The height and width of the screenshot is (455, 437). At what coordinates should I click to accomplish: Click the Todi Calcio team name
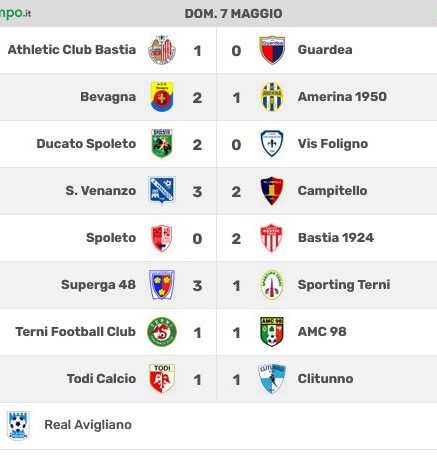point(101,379)
